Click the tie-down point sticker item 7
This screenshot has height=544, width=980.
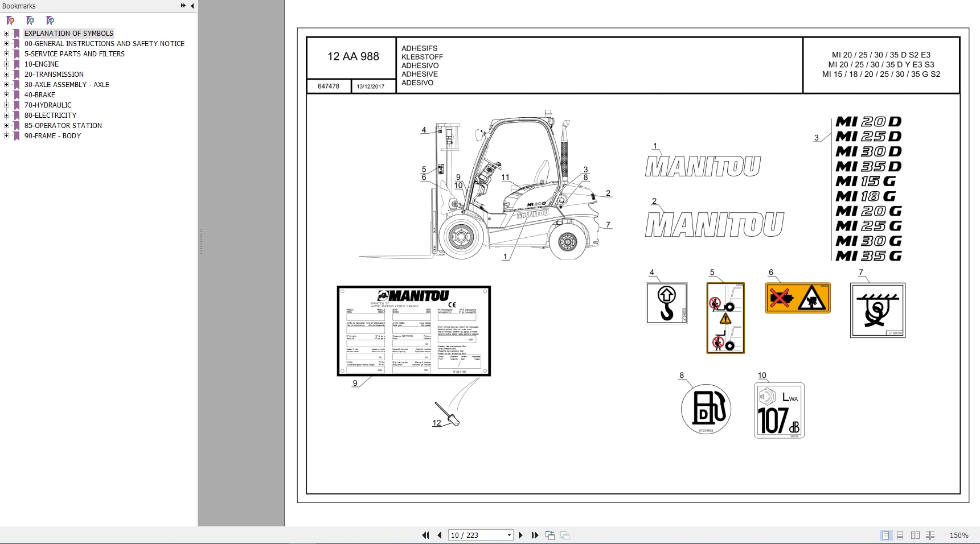click(878, 310)
